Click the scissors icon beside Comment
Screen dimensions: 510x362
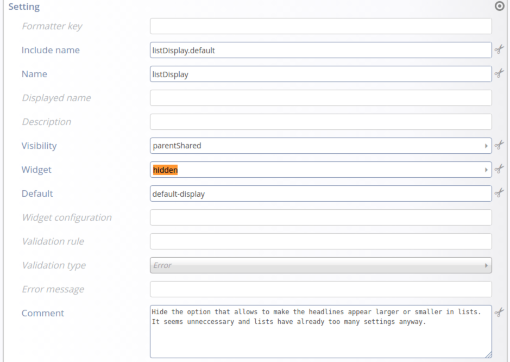(x=499, y=312)
